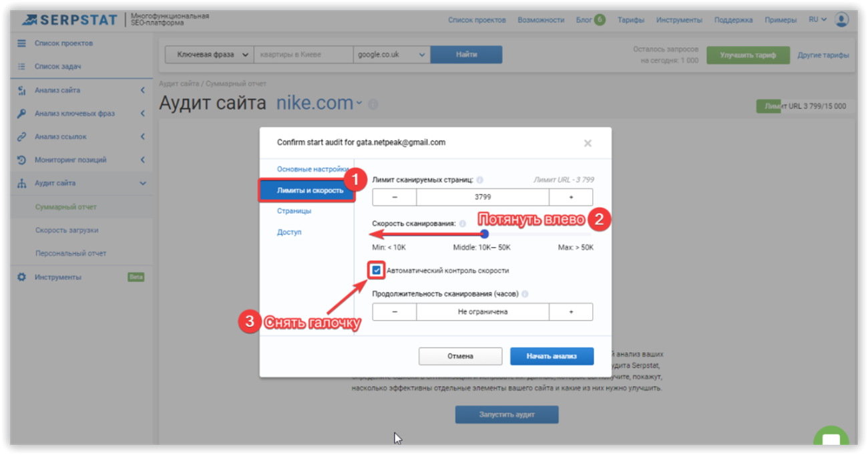Screen dimensions: 868x455
Task: Click info icon beside Продолжительность сканирования
Action: 525,294
